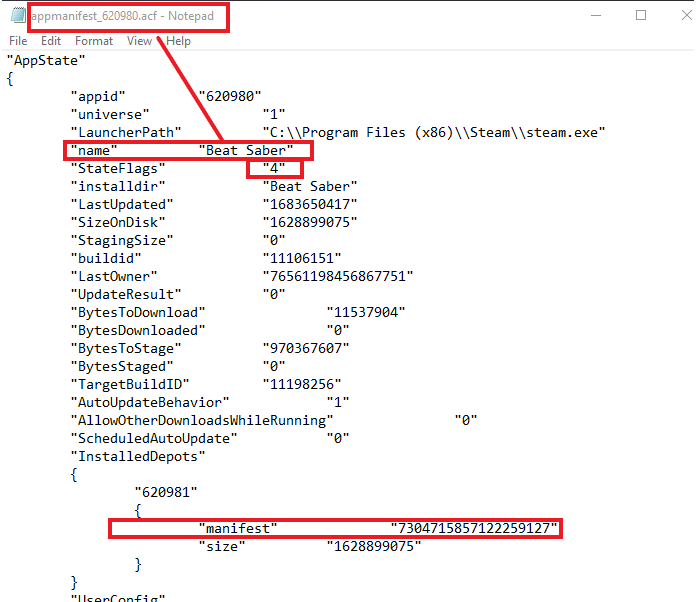696x602 pixels.
Task: Click the value "11198256"
Action: [302, 384]
